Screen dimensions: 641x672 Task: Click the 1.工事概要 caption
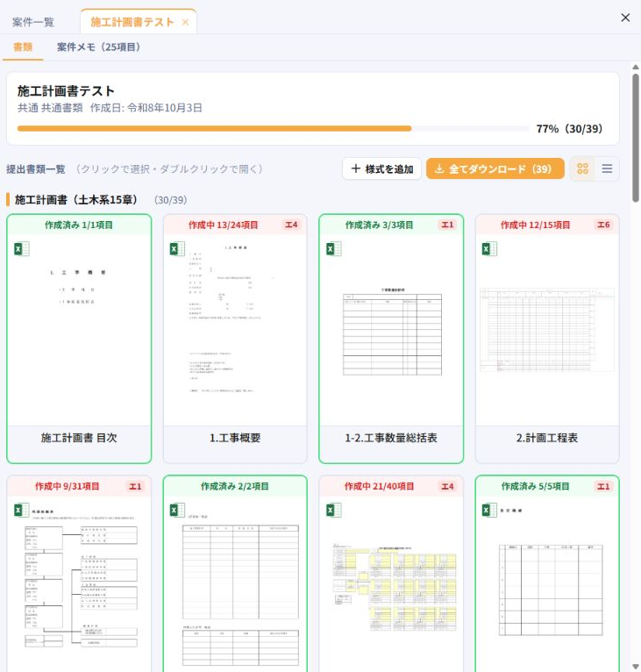[x=235, y=438]
